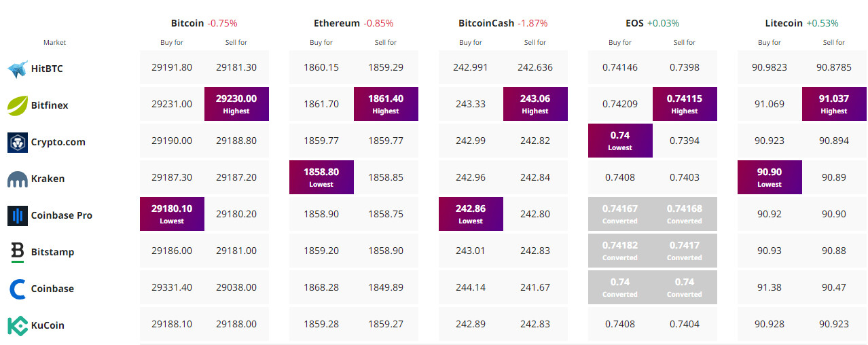Click the HitBTC exchange logo icon

[x=17, y=69]
